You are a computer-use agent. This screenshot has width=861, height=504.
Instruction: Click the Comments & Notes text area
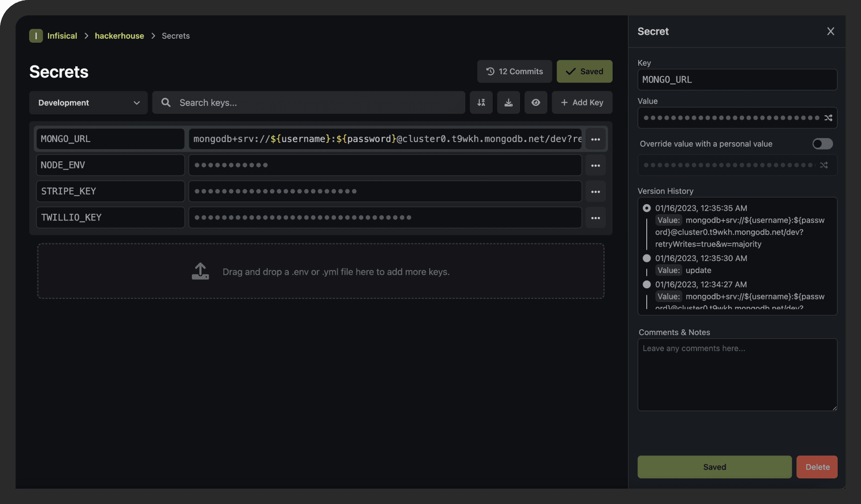(x=737, y=374)
